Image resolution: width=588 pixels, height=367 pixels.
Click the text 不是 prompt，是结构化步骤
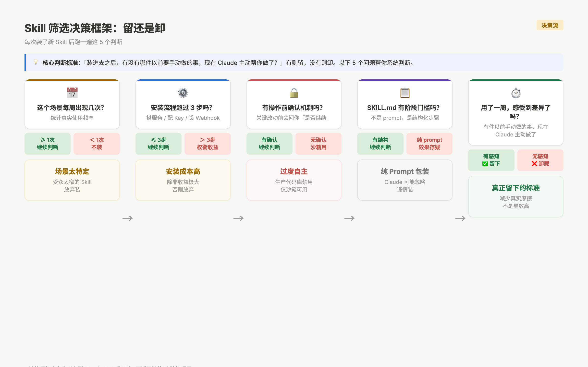point(405,118)
